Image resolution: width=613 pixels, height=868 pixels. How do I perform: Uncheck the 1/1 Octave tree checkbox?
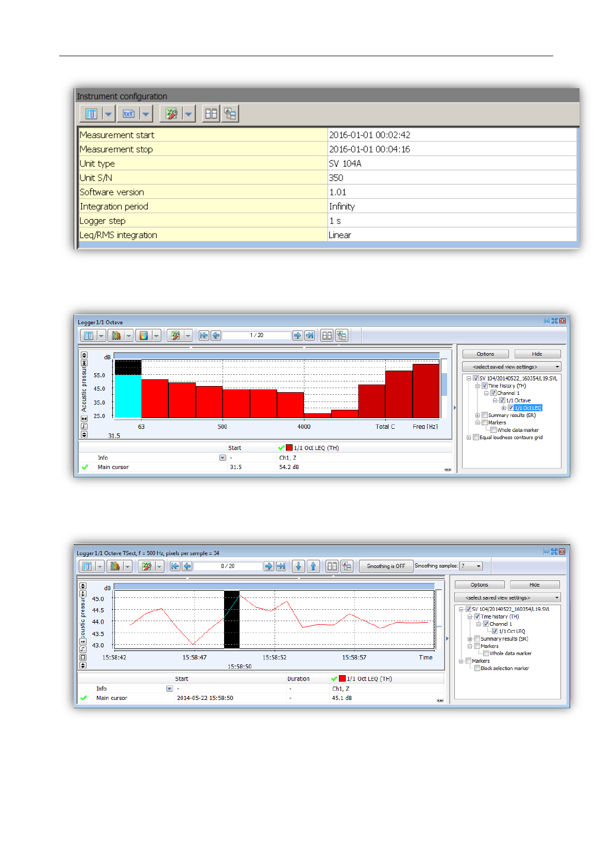pos(502,400)
